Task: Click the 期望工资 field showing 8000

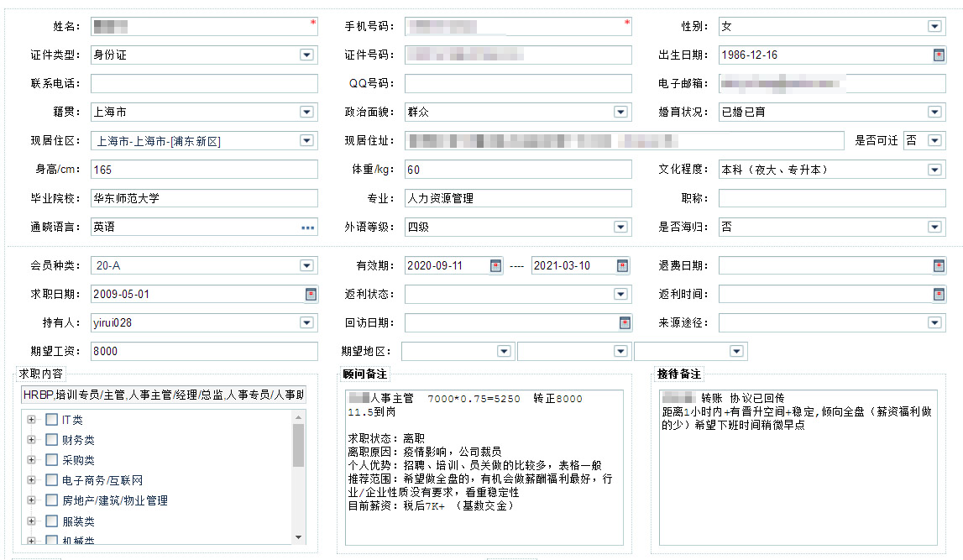Action: click(205, 351)
